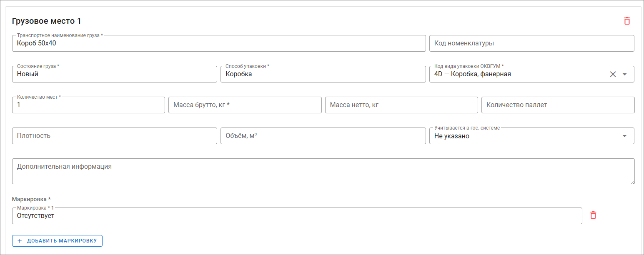The image size is (644, 255).
Task: Click the ДОБАВИТЬ МАРКИРОВКУ button
Action: pyautogui.click(x=58, y=241)
